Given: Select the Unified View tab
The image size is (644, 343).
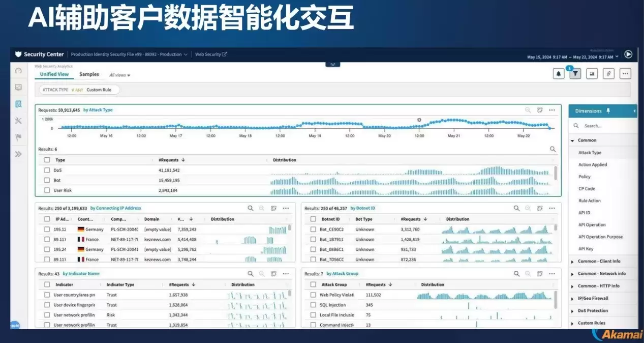Looking at the screenshot, I should tap(54, 74).
